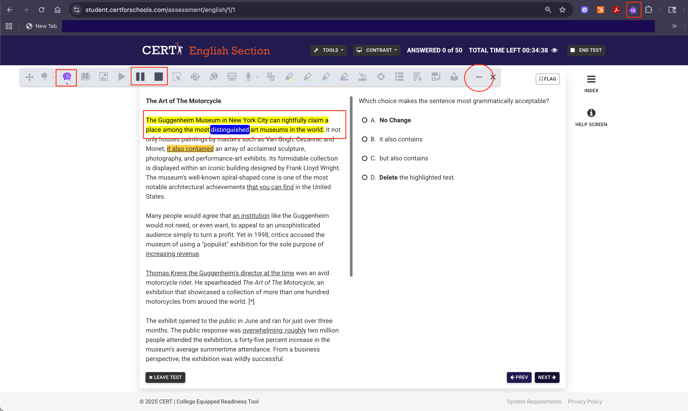The height and width of the screenshot is (411, 688).
Task: Click the microphone icon in toolbar
Action: click(248, 77)
